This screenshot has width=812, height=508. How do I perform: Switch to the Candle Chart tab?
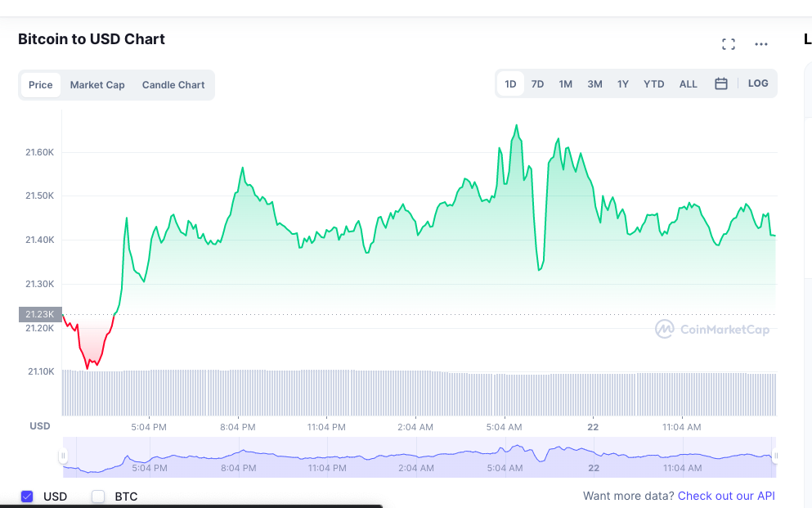173,85
